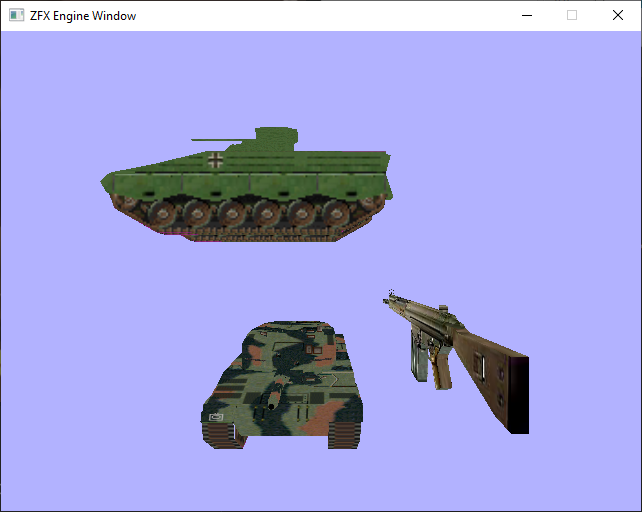Click the ZFX Engine Window title text

point(83,16)
